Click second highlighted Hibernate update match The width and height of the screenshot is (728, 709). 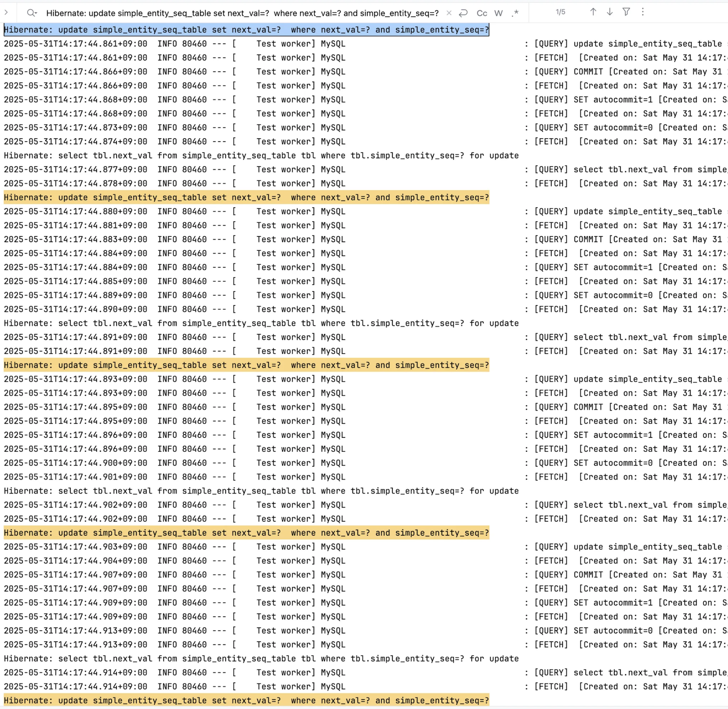click(246, 197)
